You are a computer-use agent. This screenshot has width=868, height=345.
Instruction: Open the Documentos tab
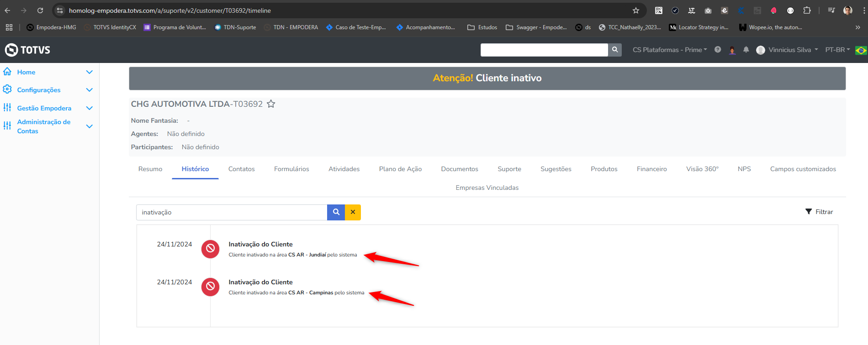coord(460,169)
